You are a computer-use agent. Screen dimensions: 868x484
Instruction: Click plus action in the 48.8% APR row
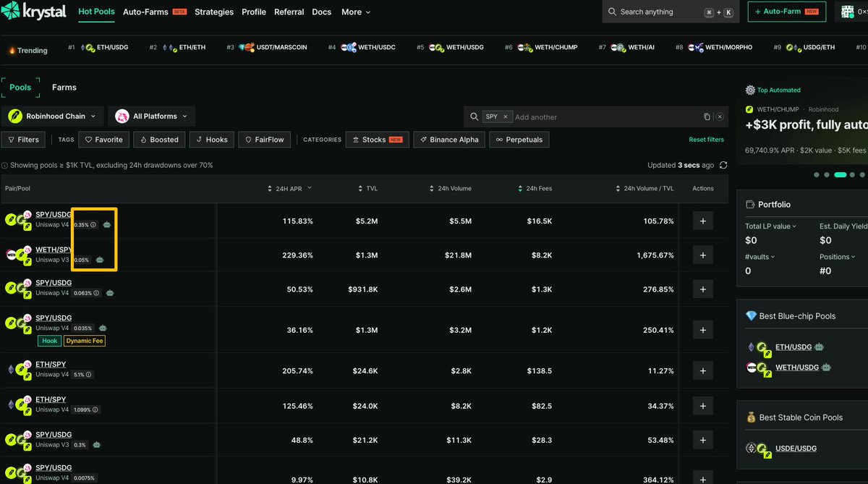702,440
